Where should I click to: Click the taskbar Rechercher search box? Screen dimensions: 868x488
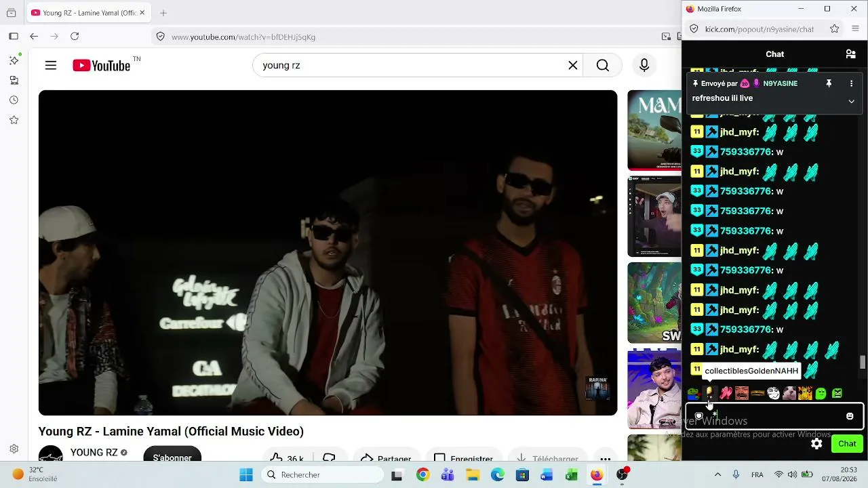(321, 475)
